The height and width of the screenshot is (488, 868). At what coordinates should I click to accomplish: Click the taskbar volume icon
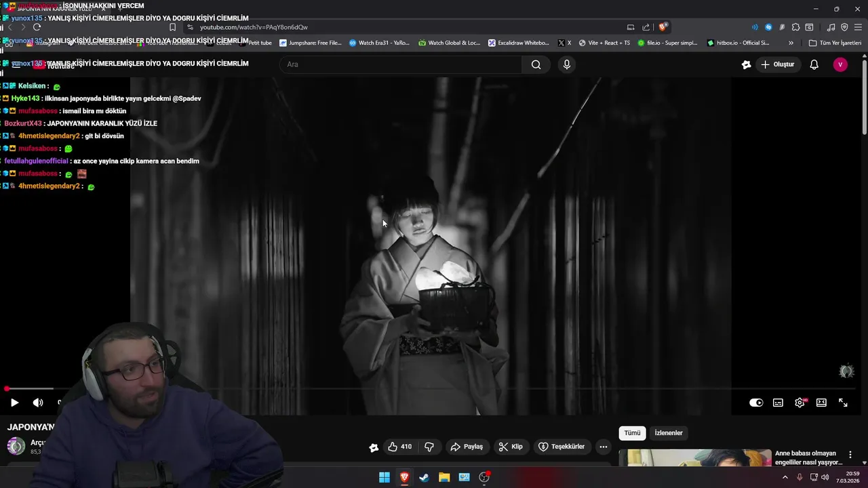[x=825, y=477]
